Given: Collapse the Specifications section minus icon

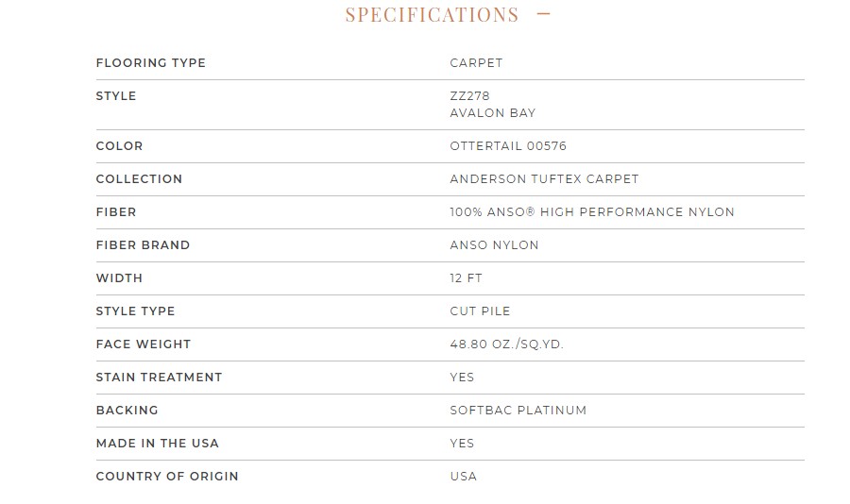Looking at the screenshot, I should [543, 14].
